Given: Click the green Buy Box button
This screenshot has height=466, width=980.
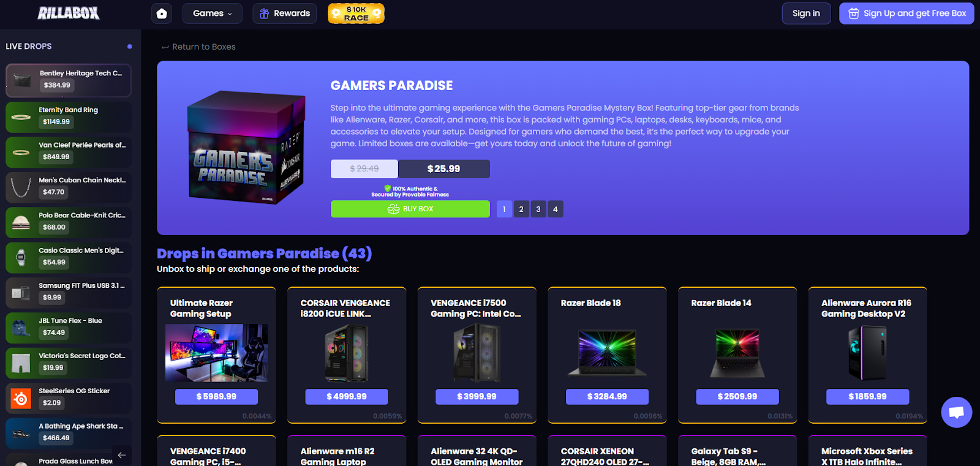Looking at the screenshot, I should [x=410, y=209].
